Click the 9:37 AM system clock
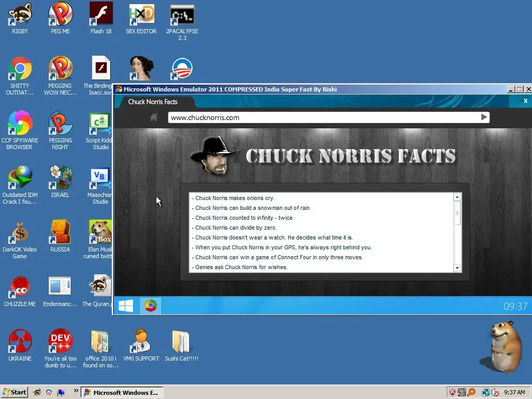 pyautogui.click(x=514, y=392)
